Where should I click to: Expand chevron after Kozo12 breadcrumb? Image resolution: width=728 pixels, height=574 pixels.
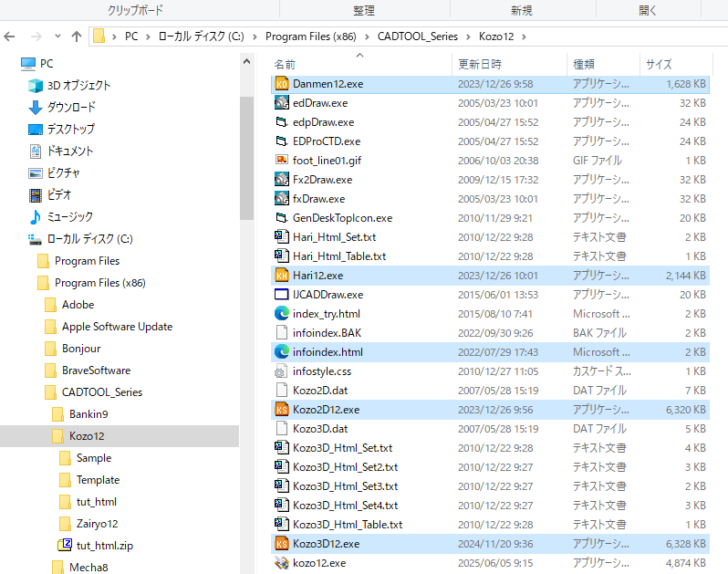click(524, 37)
